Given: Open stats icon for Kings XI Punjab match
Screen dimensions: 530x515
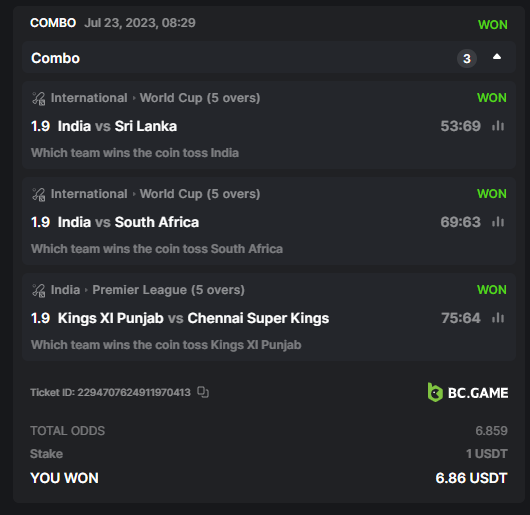Looking at the screenshot, I should tap(498, 318).
